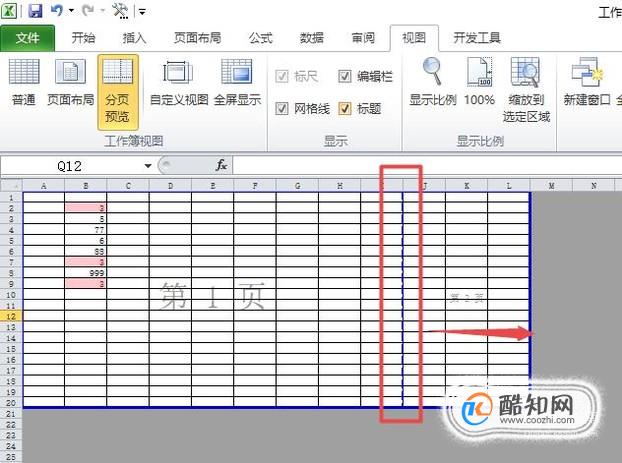This screenshot has width=622, height=463.
Task: Click cell containing 77
Action: (86, 230)
